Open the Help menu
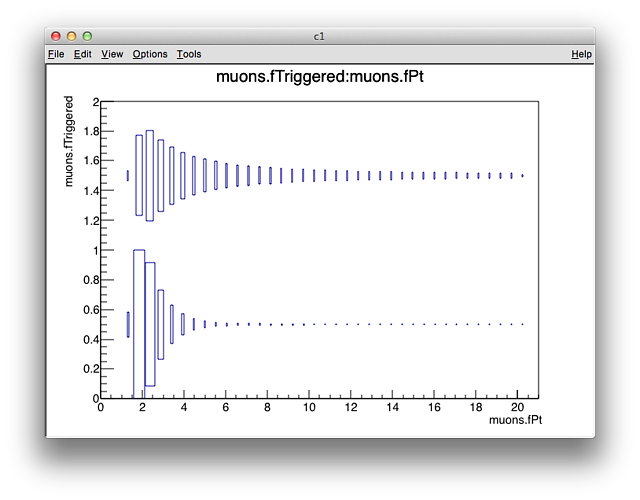This screenshot has width=640, height=500. (581, 54)
